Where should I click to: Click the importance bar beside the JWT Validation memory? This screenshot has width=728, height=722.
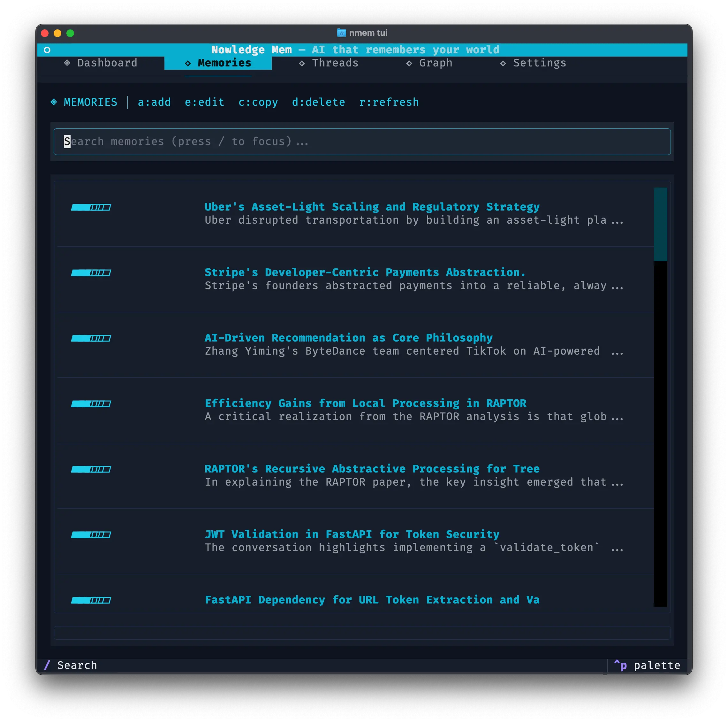[x=91, y=535]
